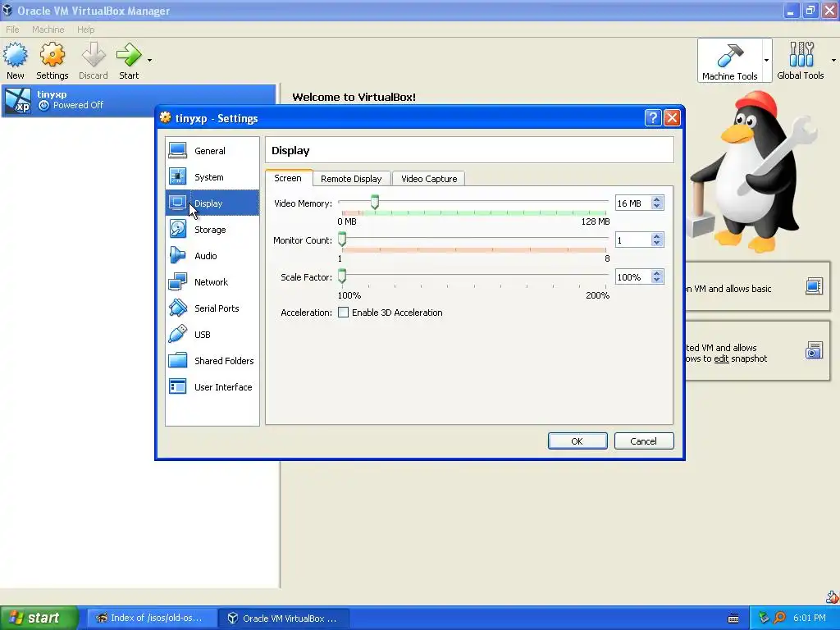840x630 pixels.
Task: Open Global Tools icon
Action: 801,55
